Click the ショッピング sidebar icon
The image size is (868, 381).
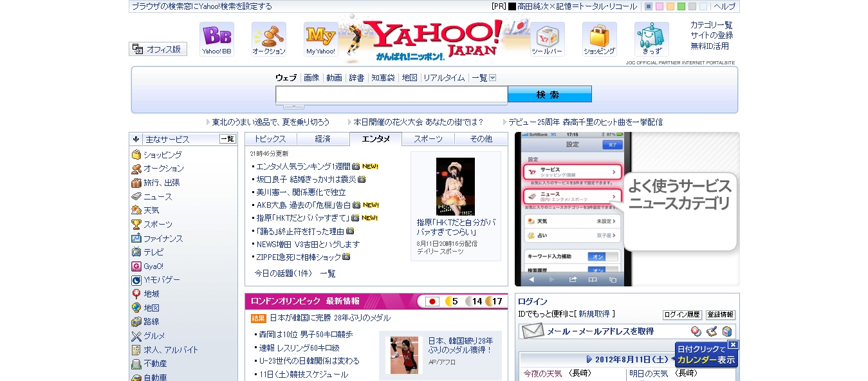(136, 154)
